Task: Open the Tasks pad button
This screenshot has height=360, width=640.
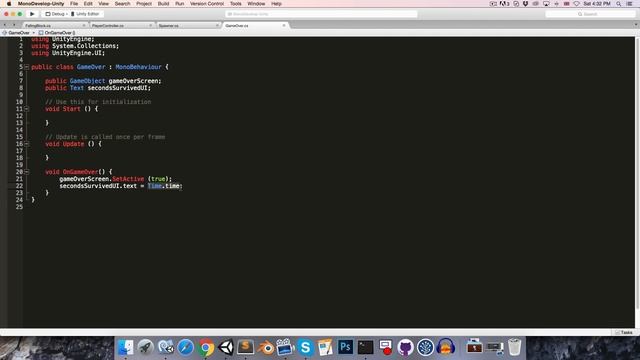Action: pos(624,332)
